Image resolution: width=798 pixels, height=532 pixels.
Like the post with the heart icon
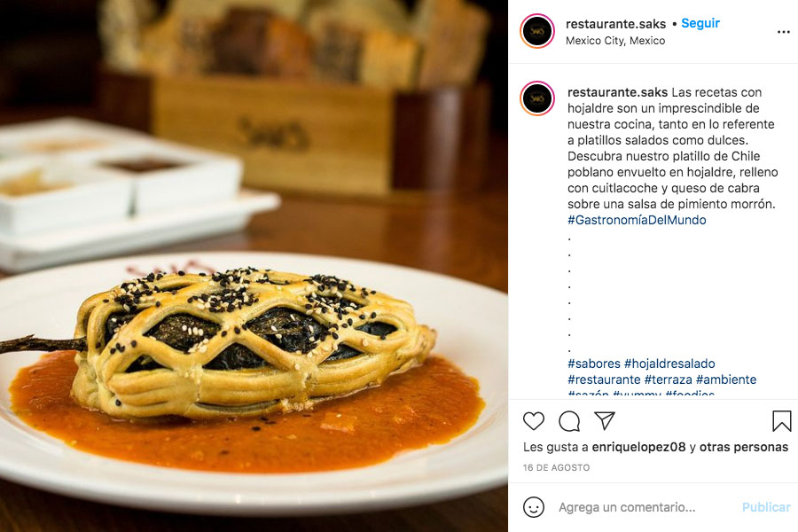534,421
